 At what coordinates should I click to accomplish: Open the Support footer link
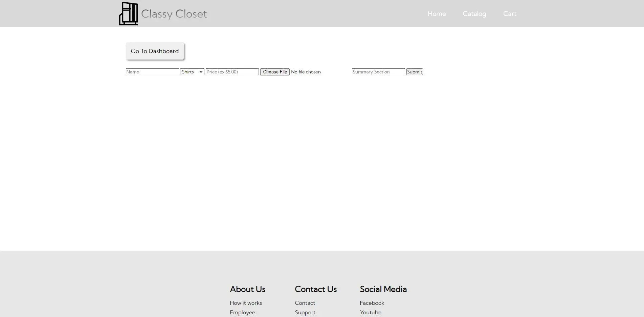(x=305, y=312)
